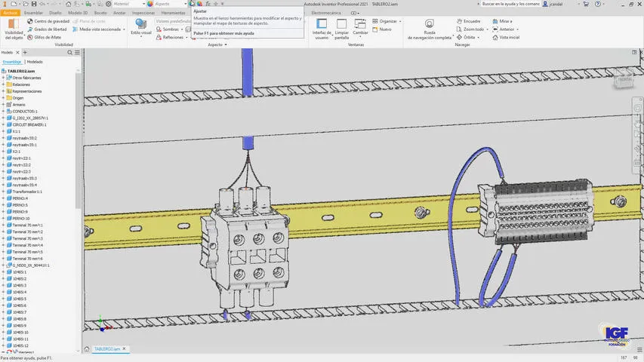Switch to the Boceto ribbon tab

pos(100,13)
